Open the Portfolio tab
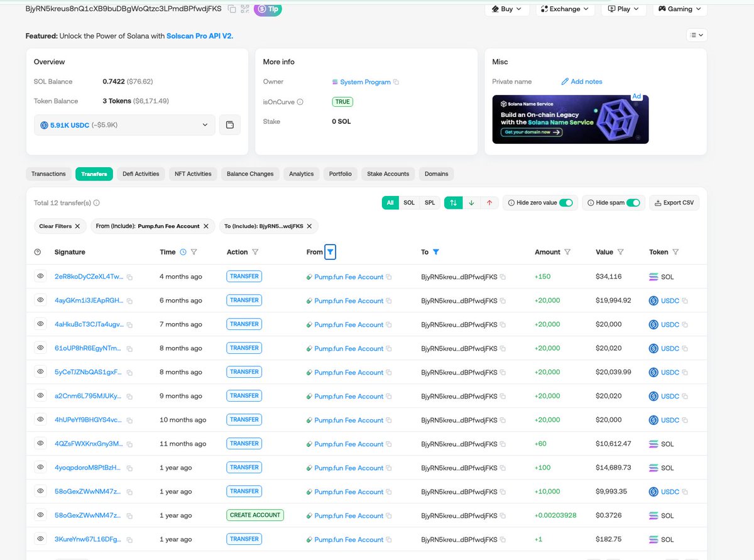The image size is (754, 560). (x=340, y=173)
